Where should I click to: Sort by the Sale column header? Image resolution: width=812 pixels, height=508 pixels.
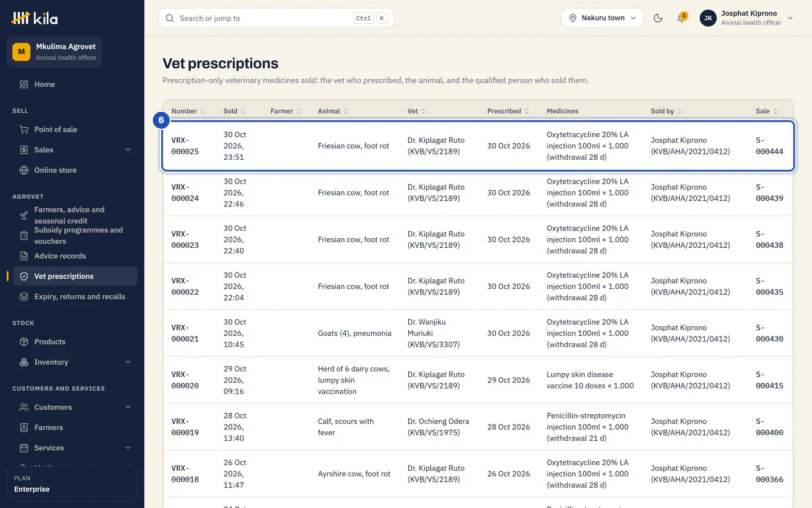coord(767,111)
